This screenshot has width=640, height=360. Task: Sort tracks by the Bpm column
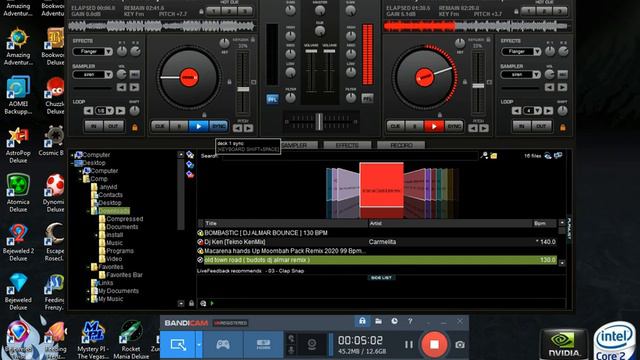(x=544, y=224)
